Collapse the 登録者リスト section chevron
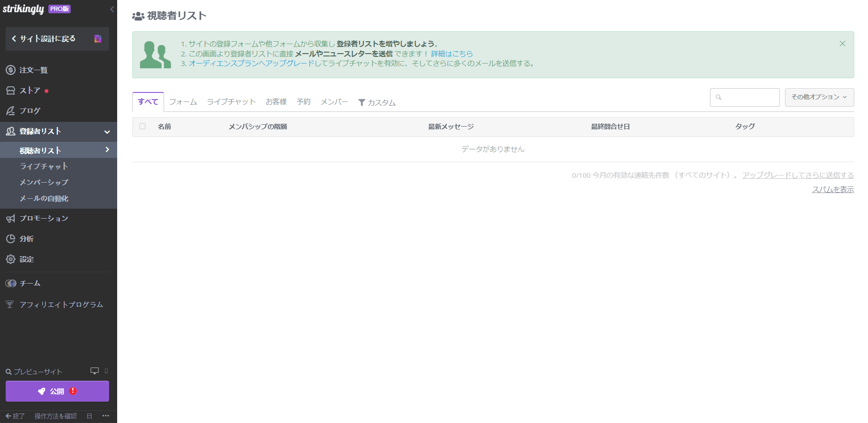This screenshot has height=423, width=868. (x=107, y=132)
